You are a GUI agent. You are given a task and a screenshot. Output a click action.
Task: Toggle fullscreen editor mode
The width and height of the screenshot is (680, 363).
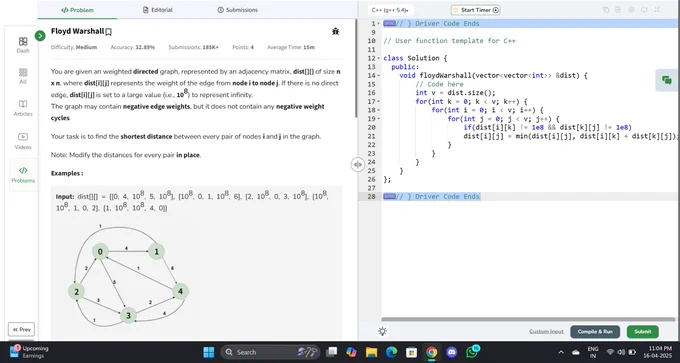(657, 10)
